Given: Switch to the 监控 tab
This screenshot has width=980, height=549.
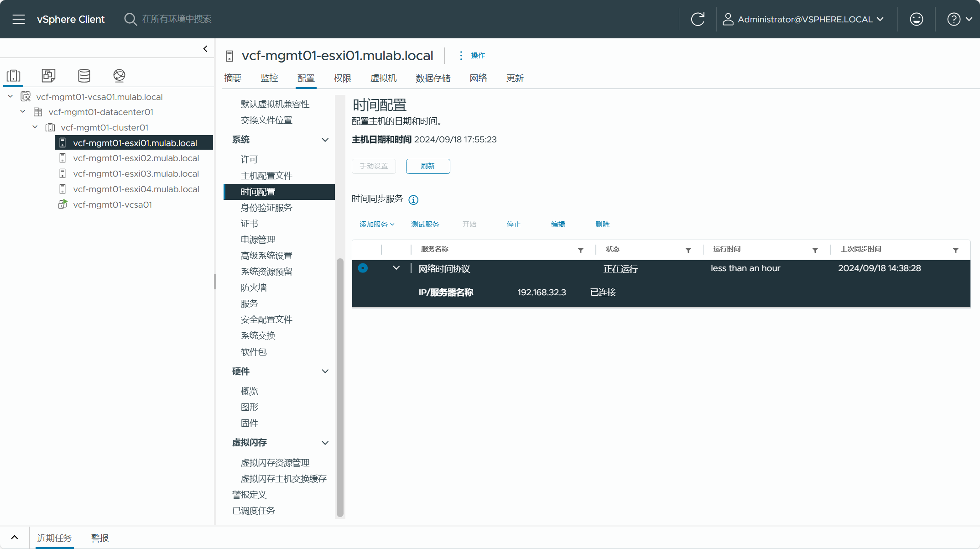Looking at the screenshot, I should pos(269,78).
